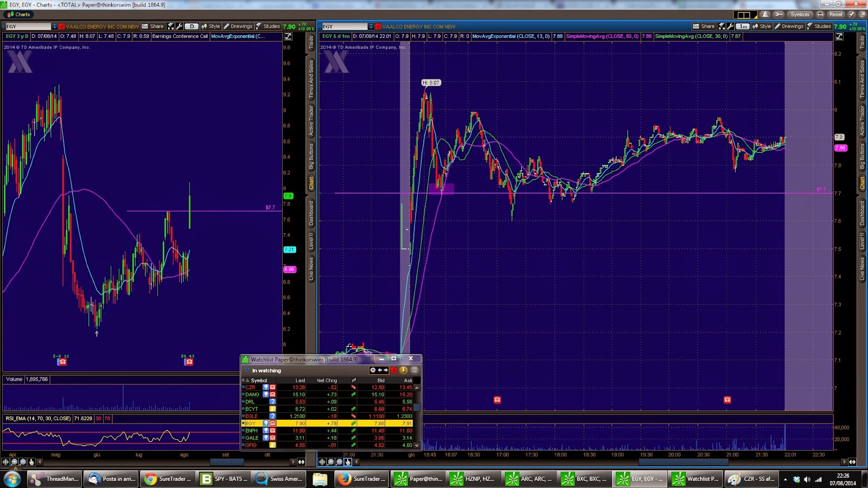868x488 pixels.
Task: Select the CZR row in watchlist
Action: pyautogui.click(x=328, y=387)
